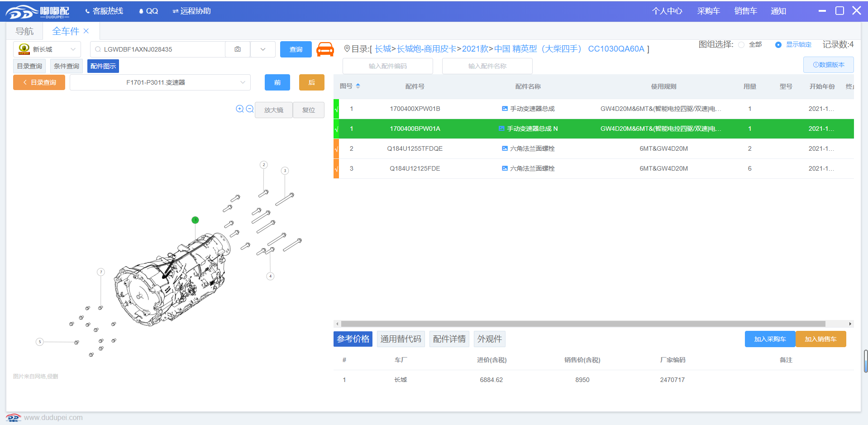
Task: Click the 后 next group button
Action: [312, 82]
